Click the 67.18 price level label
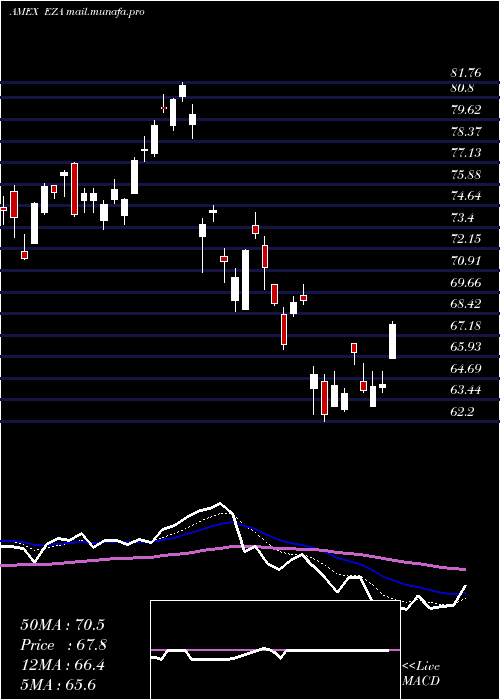 point(466,326)
